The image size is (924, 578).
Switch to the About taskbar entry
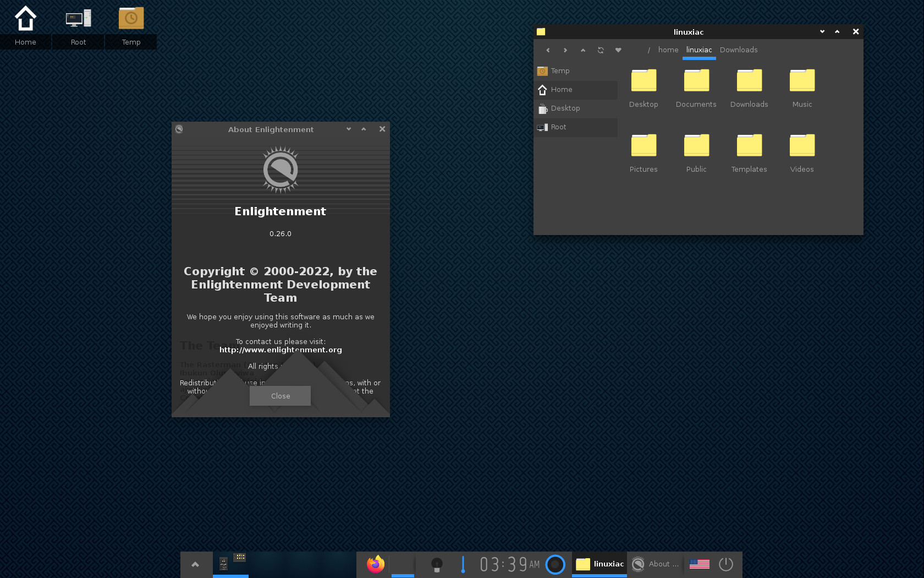pos(655,564)
